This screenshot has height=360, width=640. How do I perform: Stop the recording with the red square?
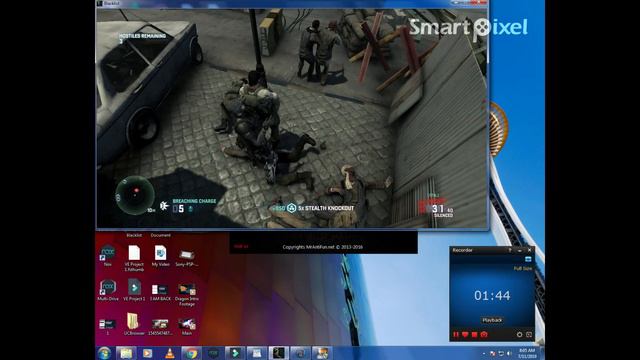tap(474, 335)
